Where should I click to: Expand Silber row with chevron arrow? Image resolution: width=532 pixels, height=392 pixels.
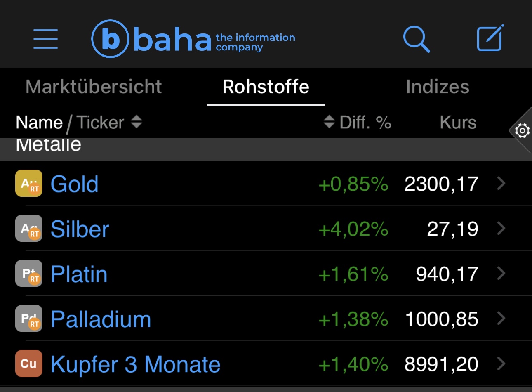[501, 228]
